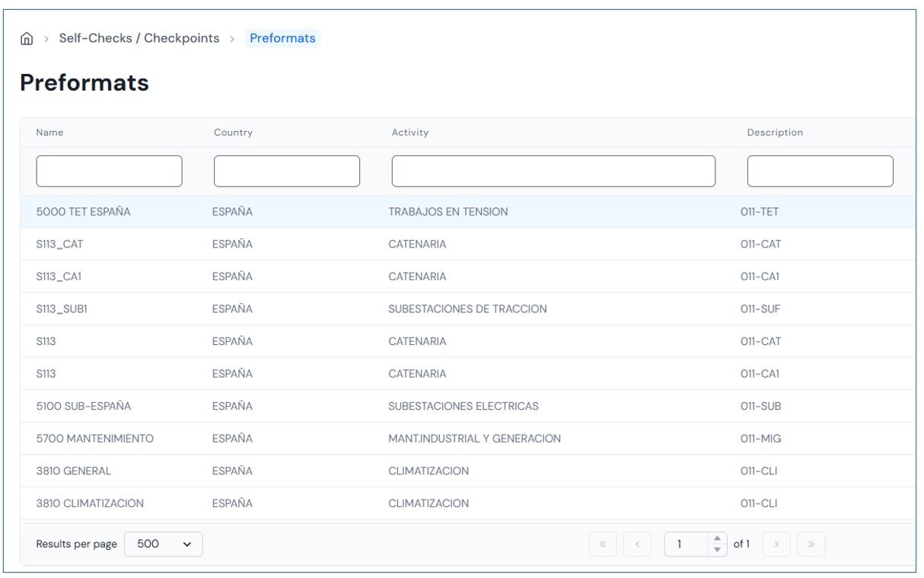This screenshot has width=924, height=578.
Task: Select the S113_SUB1 preformat row
Action: coord(62,309)
